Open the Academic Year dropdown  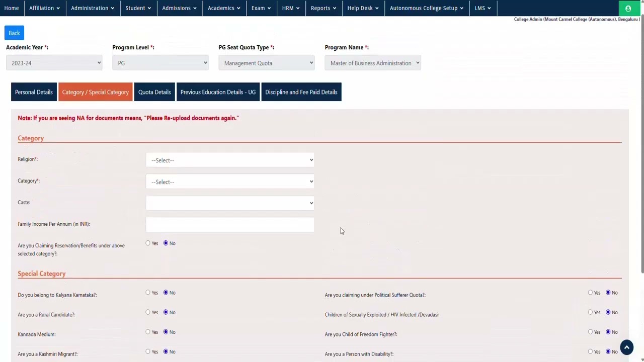coord(54,63)
